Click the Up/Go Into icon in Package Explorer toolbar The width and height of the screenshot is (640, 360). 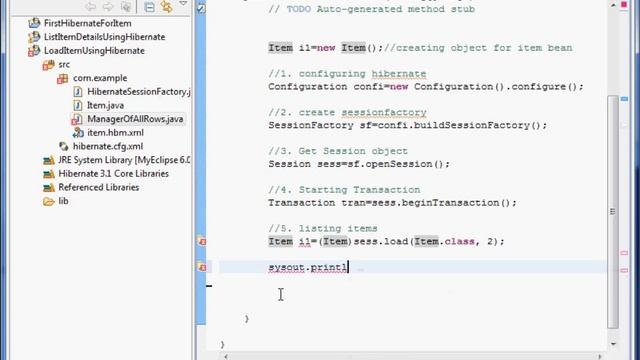126,7
